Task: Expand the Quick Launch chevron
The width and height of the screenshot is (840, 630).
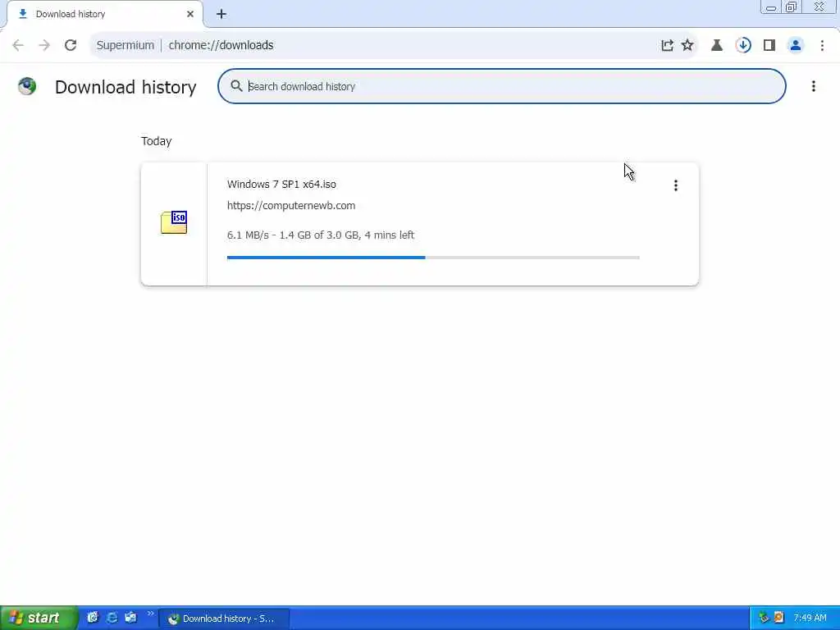Action: 151,614
